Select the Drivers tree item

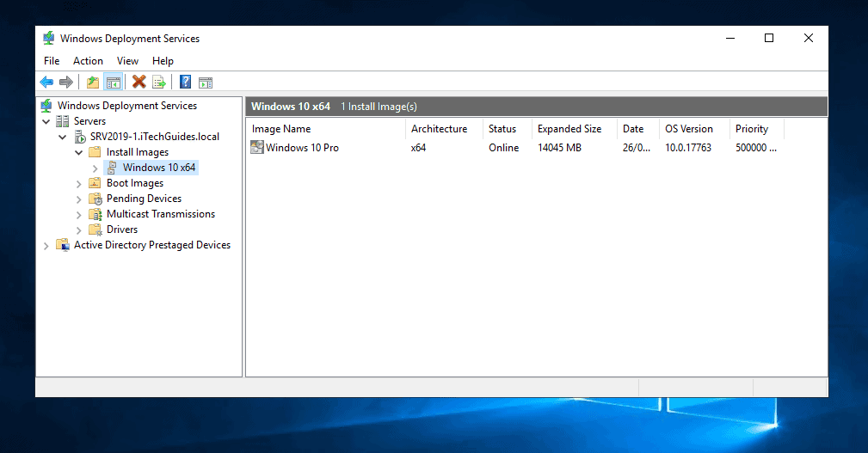(122, 230)
